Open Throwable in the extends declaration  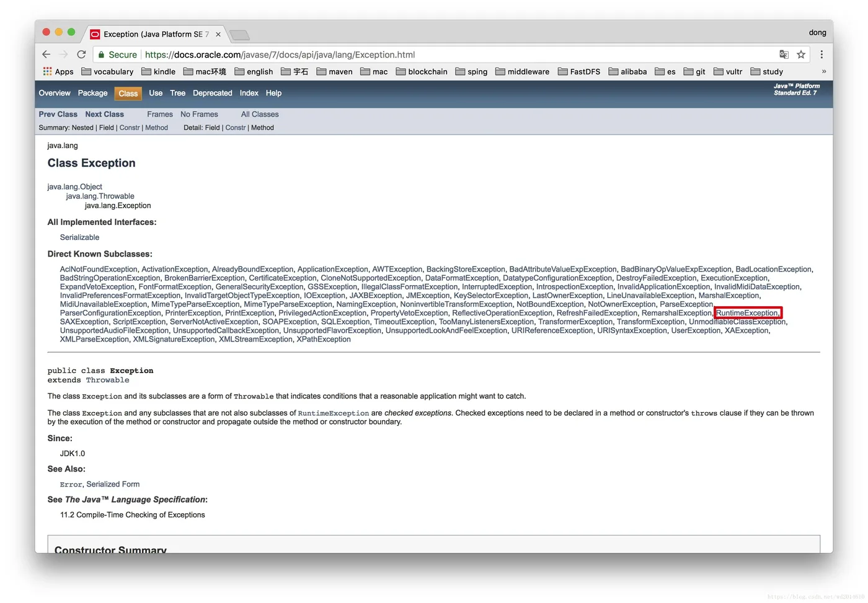point(107,381)
